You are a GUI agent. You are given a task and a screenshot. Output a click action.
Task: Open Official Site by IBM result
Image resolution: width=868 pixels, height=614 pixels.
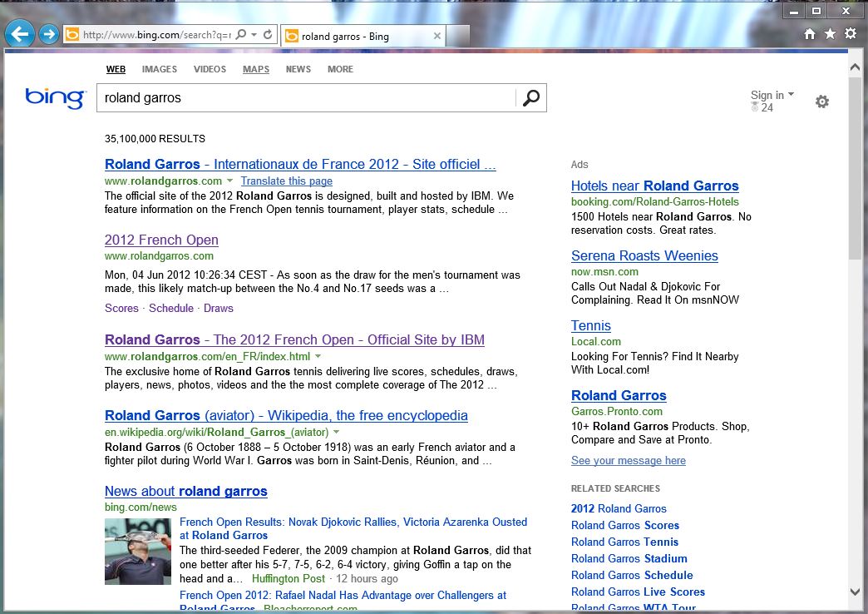(294, 339)
